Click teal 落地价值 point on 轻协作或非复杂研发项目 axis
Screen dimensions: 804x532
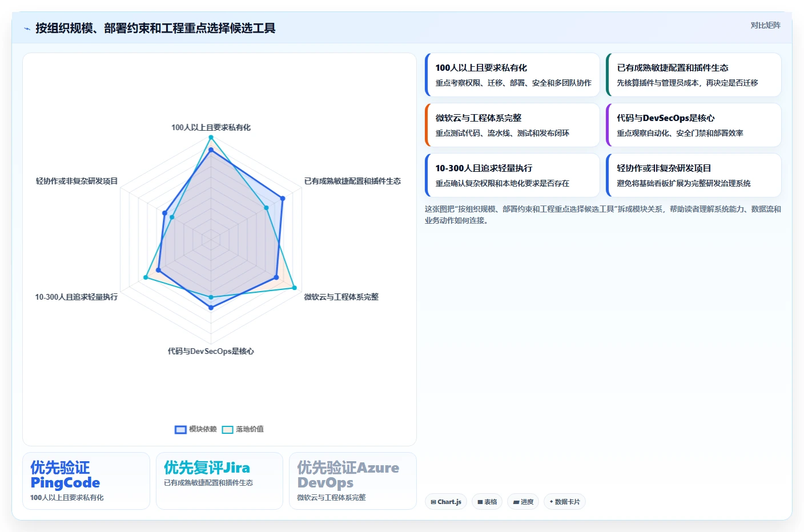[x=172, y=217]
